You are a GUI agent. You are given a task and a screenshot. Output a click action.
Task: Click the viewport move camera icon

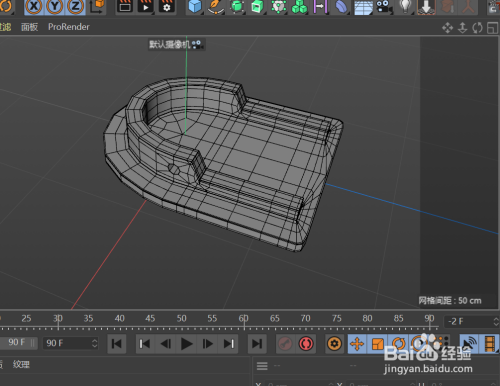447,28
